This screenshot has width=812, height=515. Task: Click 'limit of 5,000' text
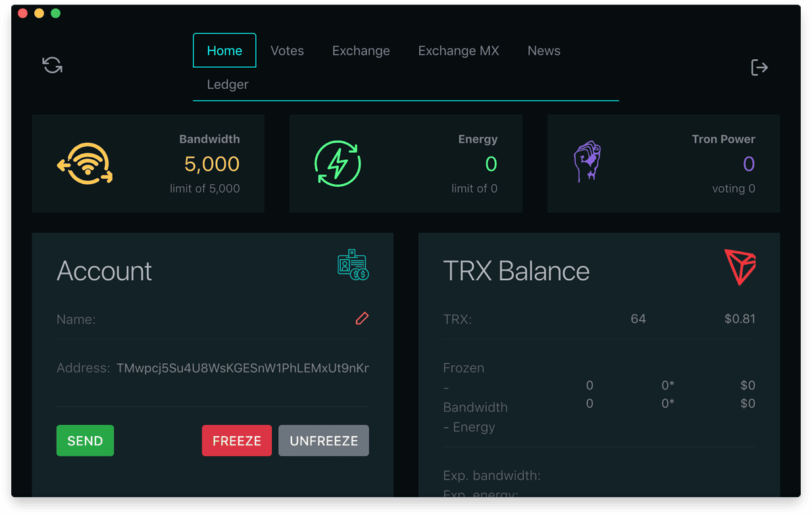coord(205,189)
